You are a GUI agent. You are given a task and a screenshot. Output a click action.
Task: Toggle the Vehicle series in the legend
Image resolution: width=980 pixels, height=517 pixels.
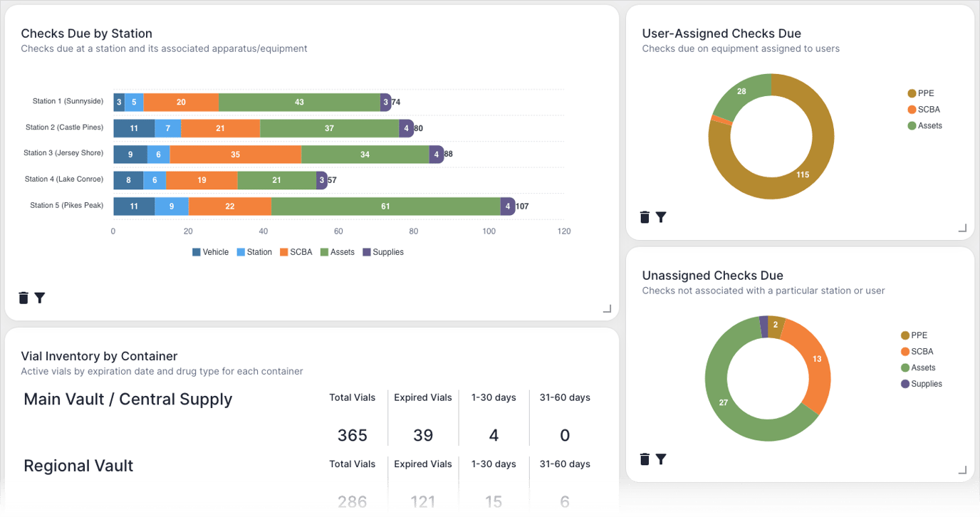(x=211, y=251)
